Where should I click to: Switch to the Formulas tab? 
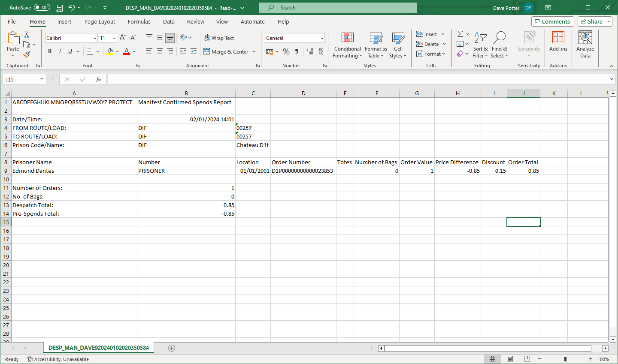click(x=139, y=21)
